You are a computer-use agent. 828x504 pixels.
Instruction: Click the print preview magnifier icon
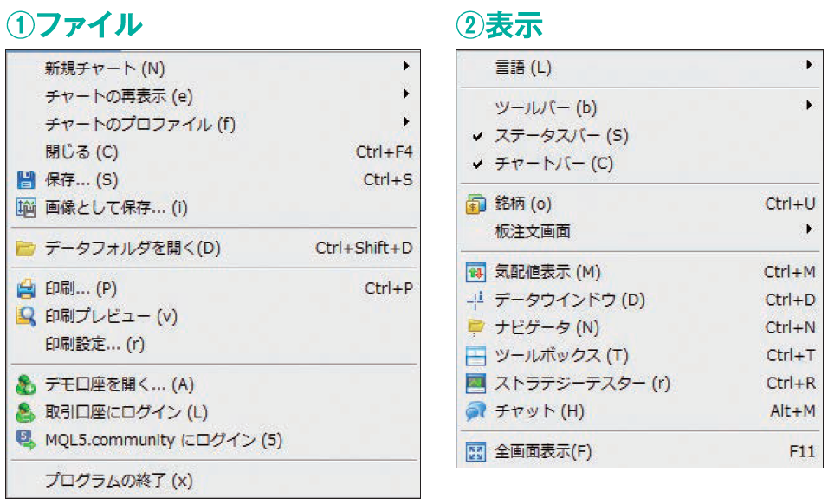25,316
